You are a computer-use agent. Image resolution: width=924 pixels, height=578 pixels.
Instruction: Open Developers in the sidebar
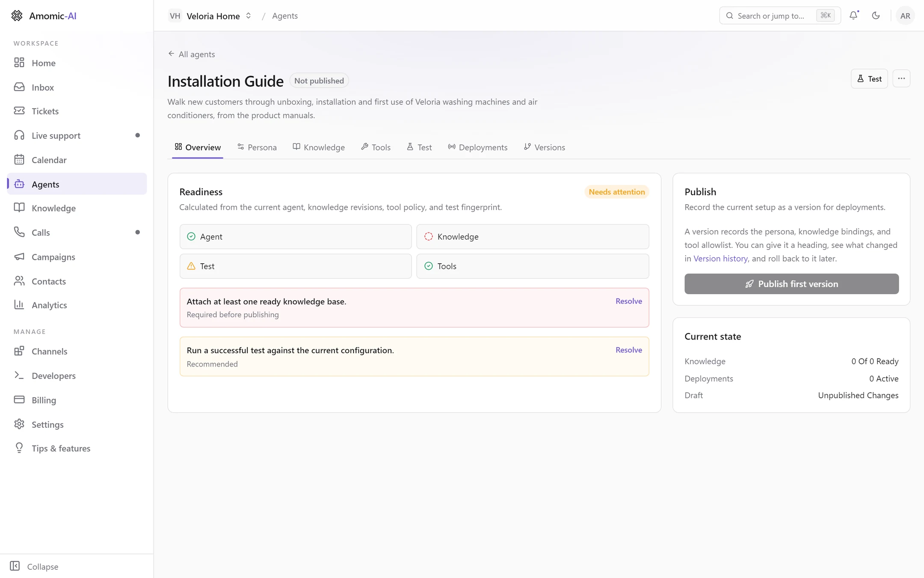pos(77,376)
